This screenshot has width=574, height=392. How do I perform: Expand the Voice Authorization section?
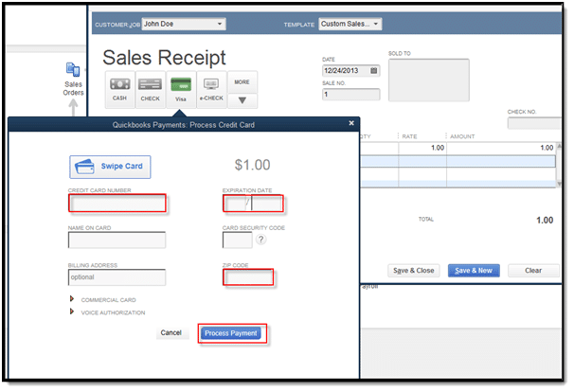click(x=72, y=312)
